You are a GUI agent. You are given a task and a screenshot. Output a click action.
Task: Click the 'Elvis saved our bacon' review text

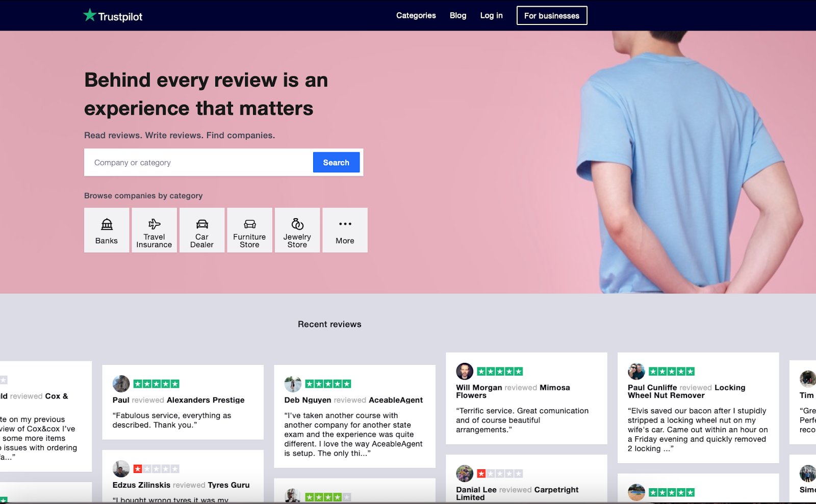[x=698, y=430]
